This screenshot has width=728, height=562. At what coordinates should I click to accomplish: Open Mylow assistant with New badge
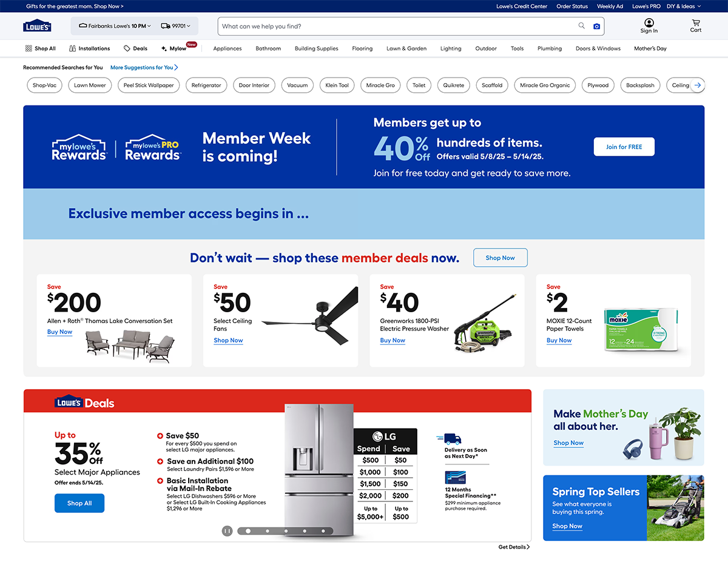[x=178, y=48]
